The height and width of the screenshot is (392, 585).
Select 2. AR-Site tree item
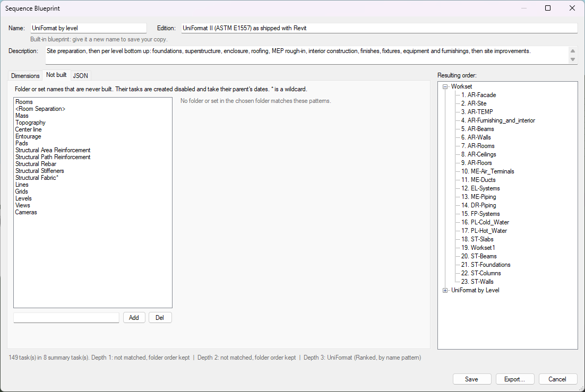(474, 103)
